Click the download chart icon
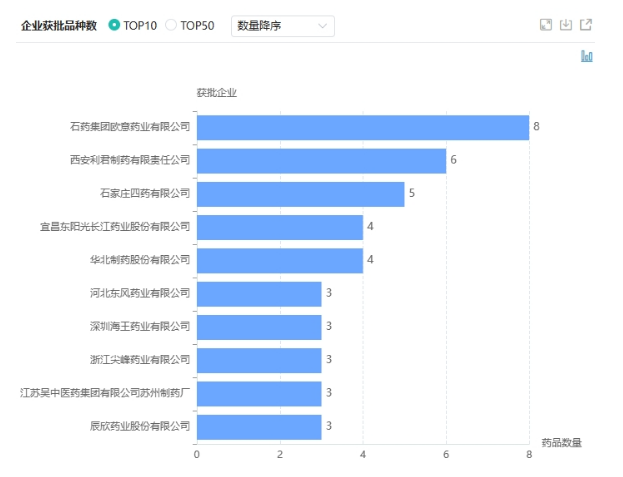This screenshot has height=477, width=623. coord(566,25)
